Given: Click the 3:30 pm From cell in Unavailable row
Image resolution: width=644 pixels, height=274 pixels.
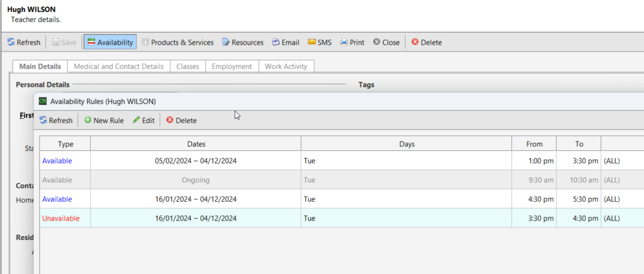Looking at the screenshot, I should pos(535,218).
